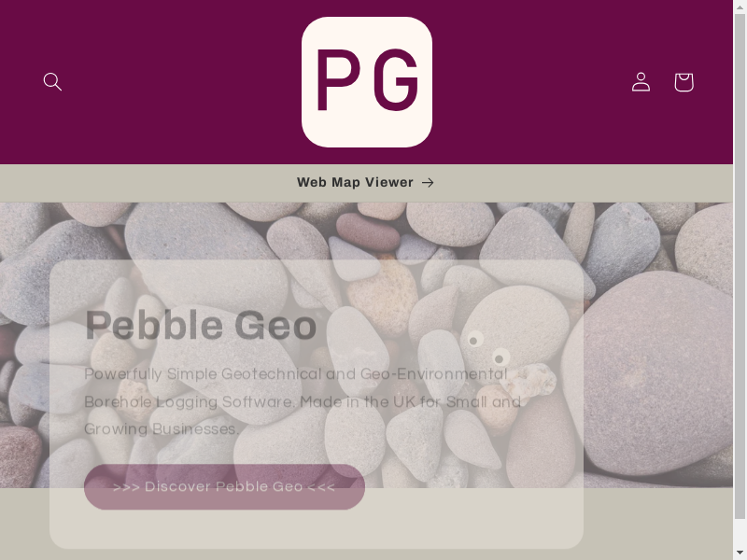
Task: Click the PG logo in header
Action: pos(367,82)
